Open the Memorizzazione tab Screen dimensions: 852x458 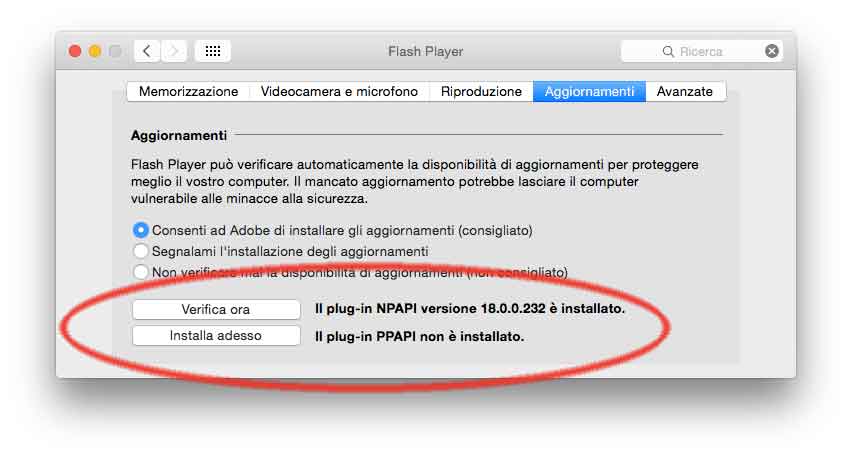point(188,91)
